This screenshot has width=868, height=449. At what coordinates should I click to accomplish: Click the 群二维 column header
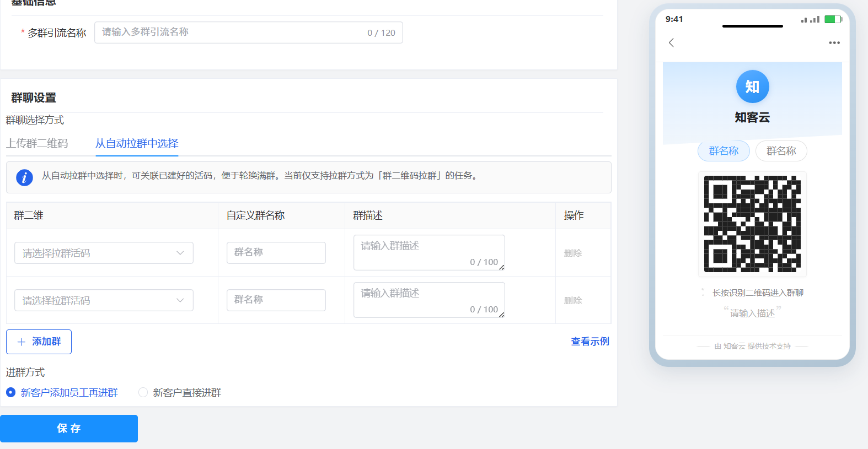[29, 215]
